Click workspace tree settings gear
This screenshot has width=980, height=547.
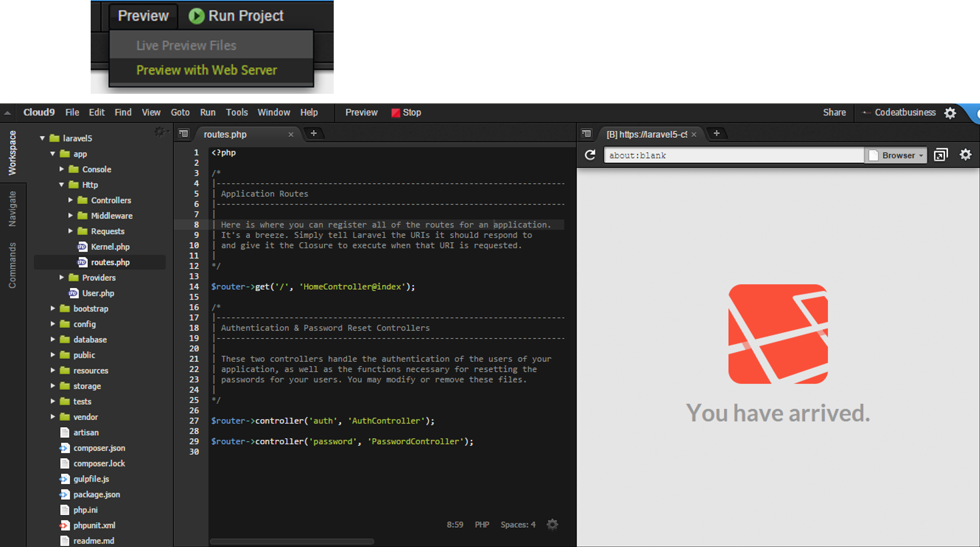coord(160,132)
